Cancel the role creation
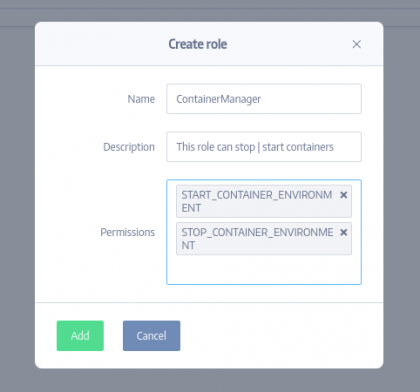 tap(151, 336)
